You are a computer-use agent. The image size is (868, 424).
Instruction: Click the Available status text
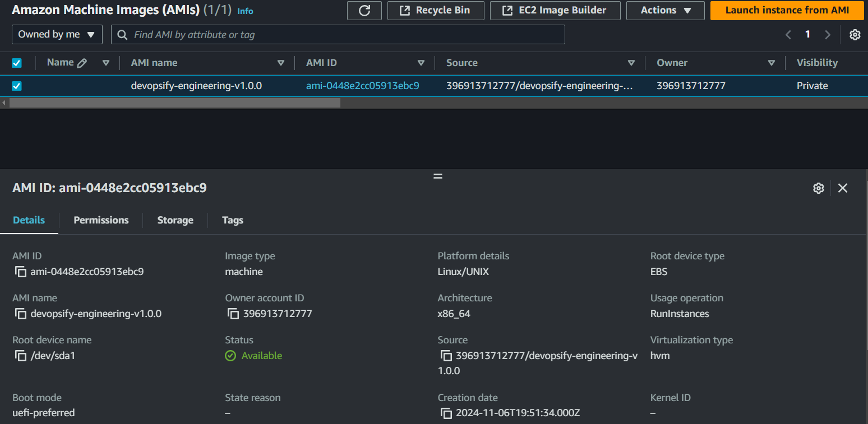tap(261, 356)
